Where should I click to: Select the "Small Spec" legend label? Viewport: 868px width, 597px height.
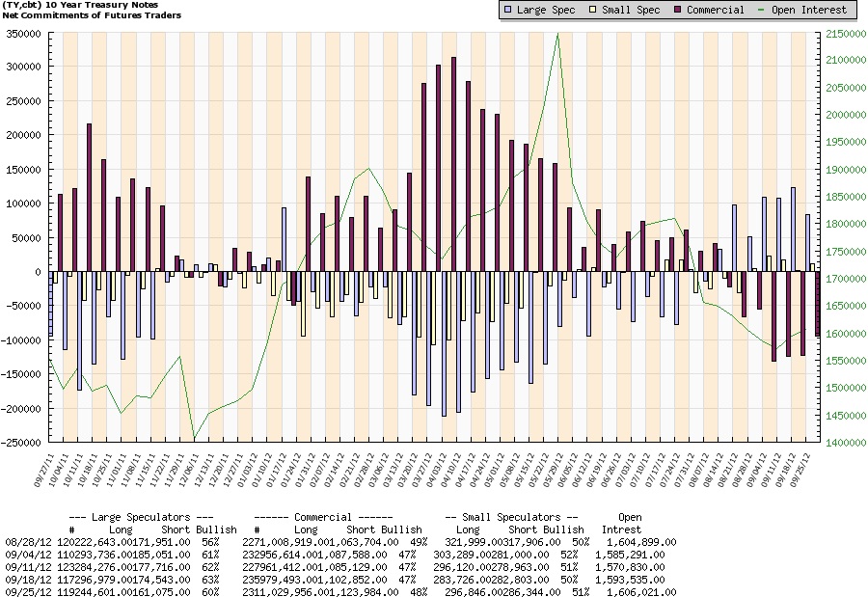click(x=631, y=10)
